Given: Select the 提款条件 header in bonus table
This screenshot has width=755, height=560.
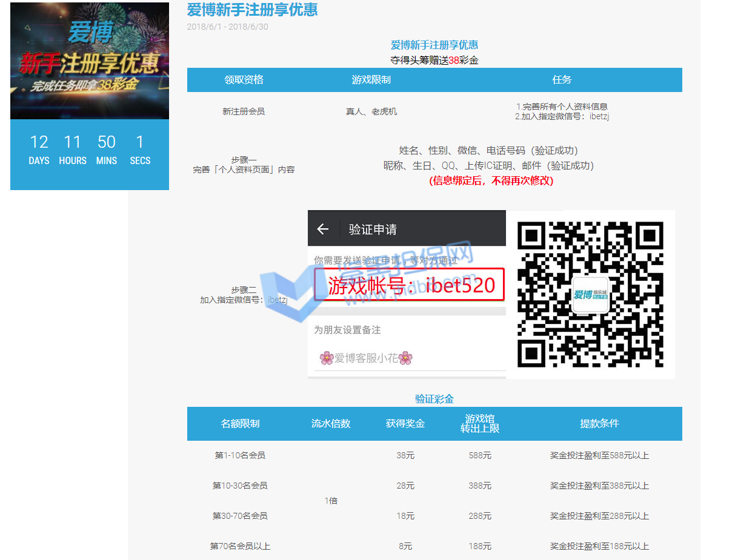Looking at the screenshot, I should (599, 424).
